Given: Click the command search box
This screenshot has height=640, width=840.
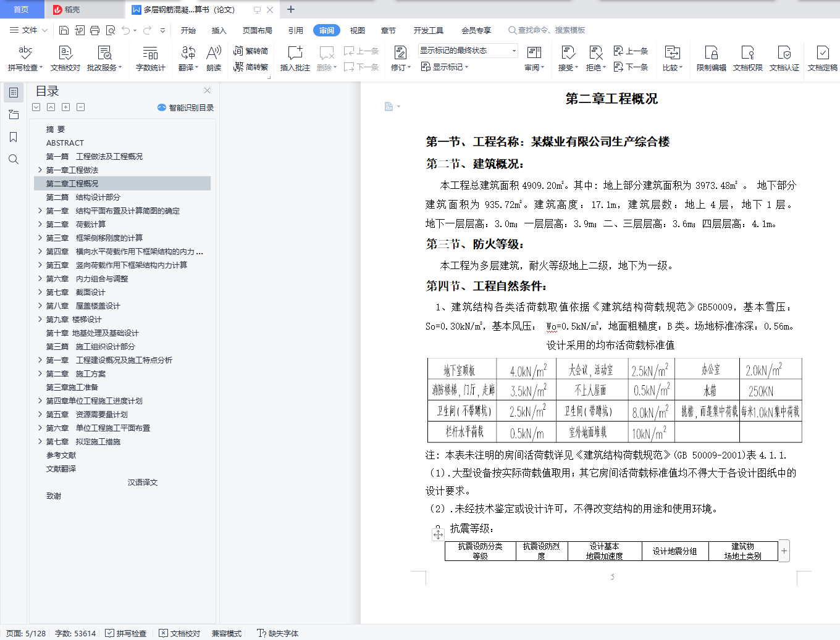Looking at the screenshot, I should [x=547, y=30].
